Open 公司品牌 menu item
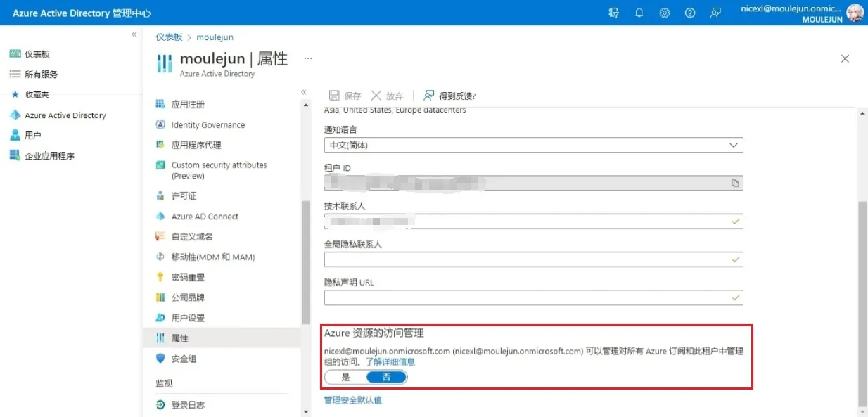The width and height of the screenshot is (868, 417). point(188,297)
